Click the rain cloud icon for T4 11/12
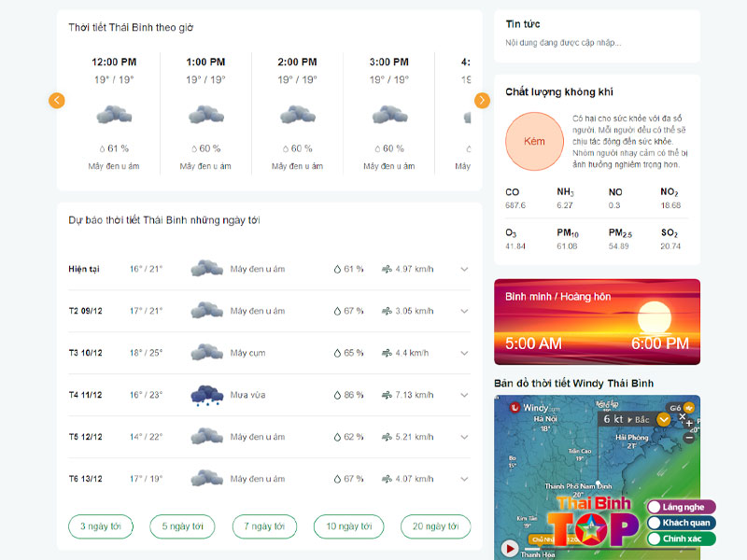 pyautogui.click(x=206, y=395)
